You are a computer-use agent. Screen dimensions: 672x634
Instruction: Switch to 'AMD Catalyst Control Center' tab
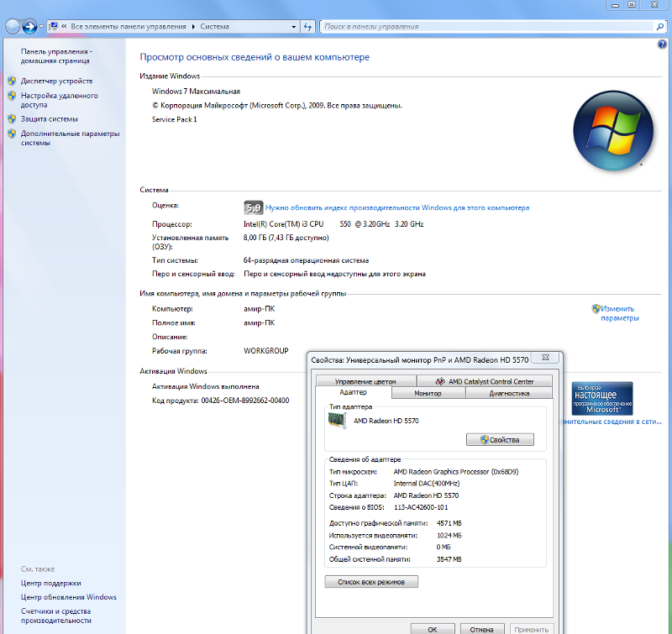(x=485, y=381)
